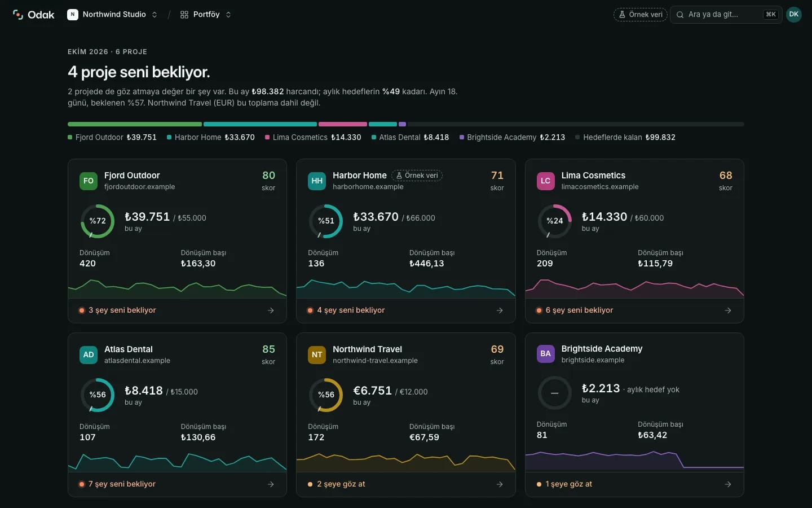Open '7 şey seni bekliyor' arrow on Atlas Dental

coord(271,484)
